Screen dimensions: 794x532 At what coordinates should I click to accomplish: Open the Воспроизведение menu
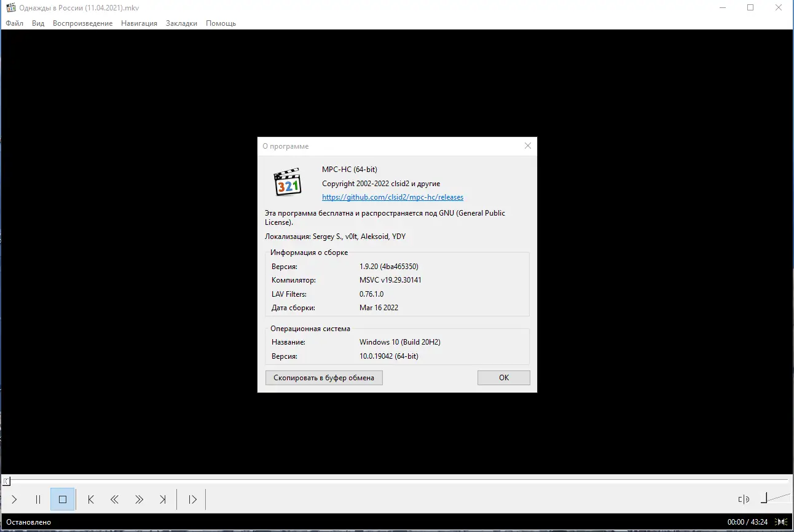pos(83,23)
